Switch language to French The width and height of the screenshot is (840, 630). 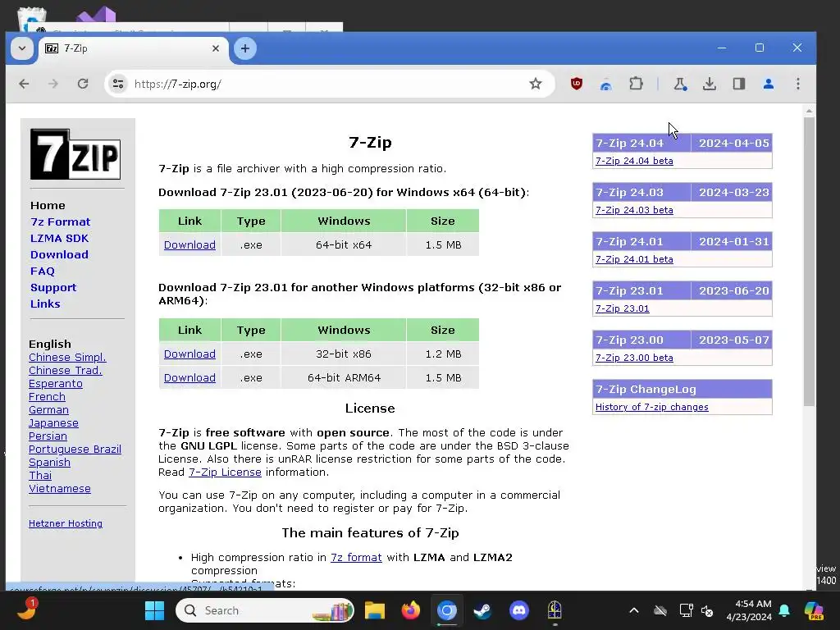(47, 396)
